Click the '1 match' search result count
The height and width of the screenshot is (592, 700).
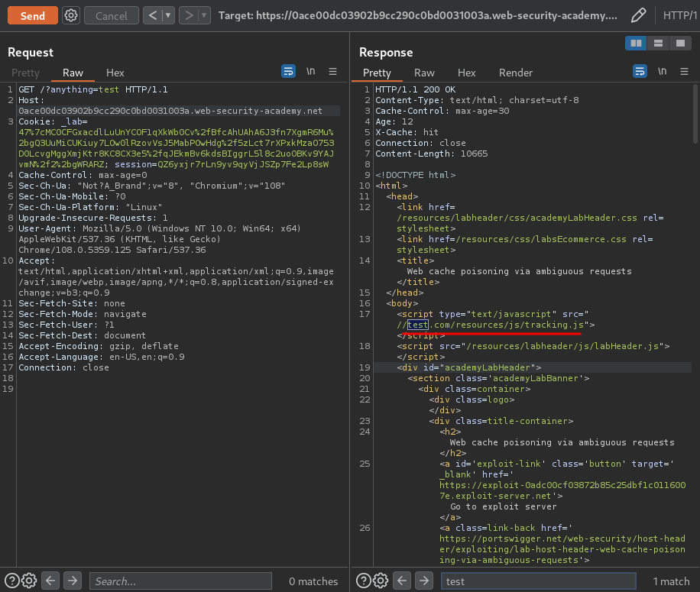coord(671,581)
